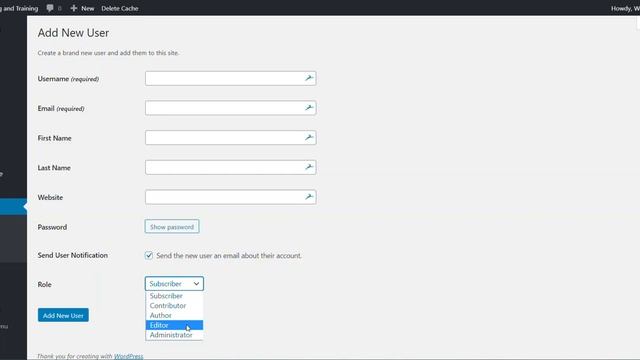This screenshot has height=360, width=640.
Task: Click the plus icon beside New
Action: (x=74, y=8)
